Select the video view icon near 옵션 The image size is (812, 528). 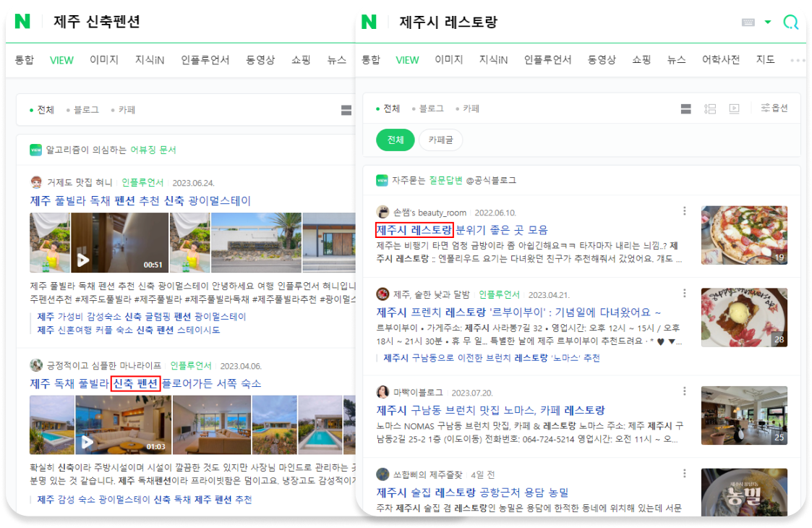[x=734, y=108]
